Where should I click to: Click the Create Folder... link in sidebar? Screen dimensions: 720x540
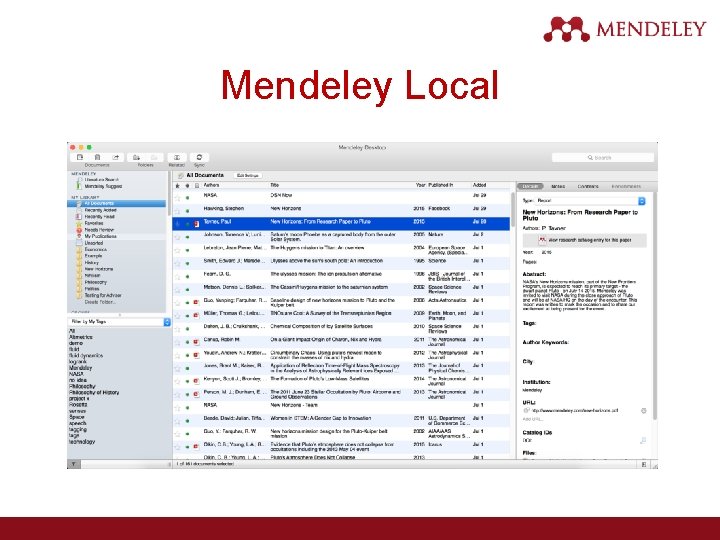click(x=100, y=302)
